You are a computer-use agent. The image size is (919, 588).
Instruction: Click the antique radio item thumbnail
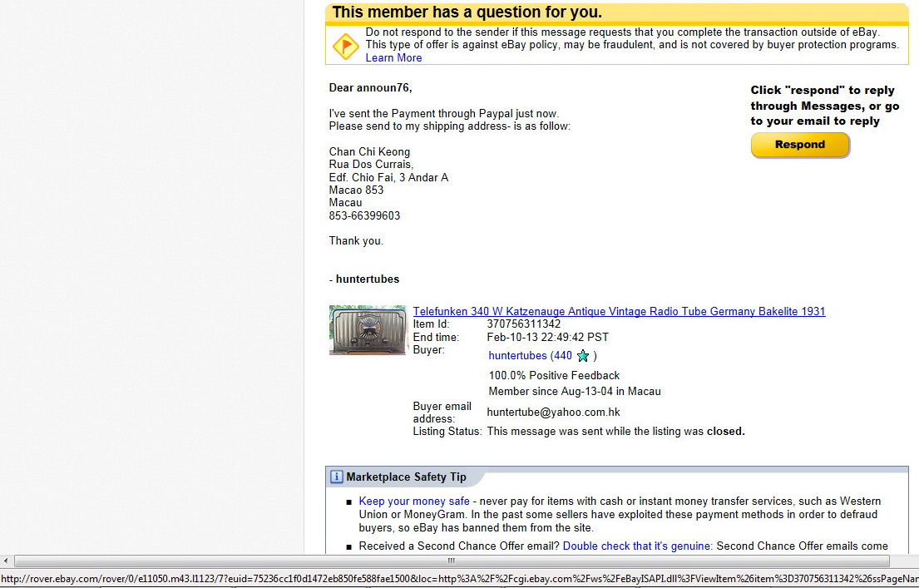click(x=368, y=330)
